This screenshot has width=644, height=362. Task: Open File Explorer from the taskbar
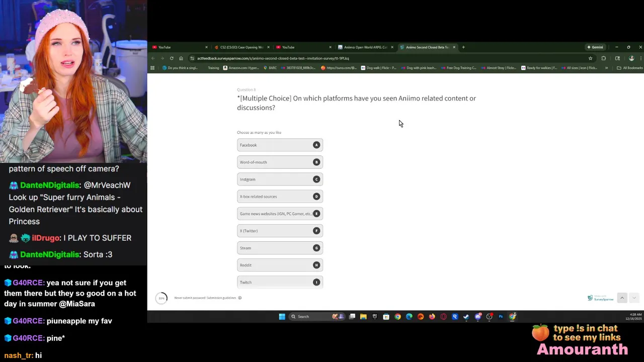(363, 317)
